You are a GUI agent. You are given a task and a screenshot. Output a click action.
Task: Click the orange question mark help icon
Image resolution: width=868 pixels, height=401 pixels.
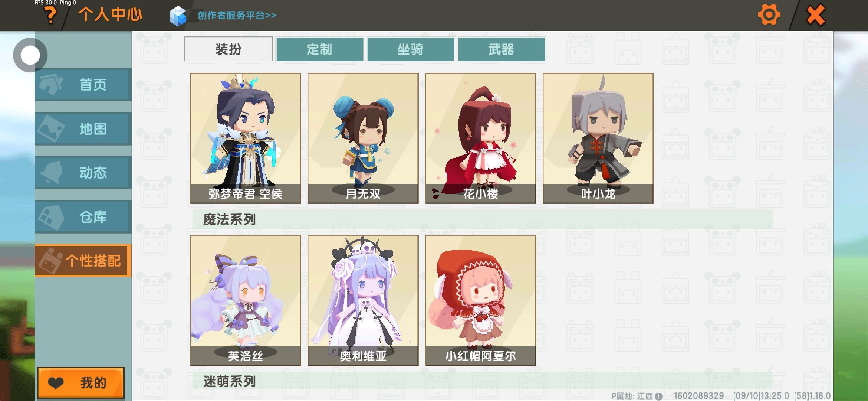[51, 15]
